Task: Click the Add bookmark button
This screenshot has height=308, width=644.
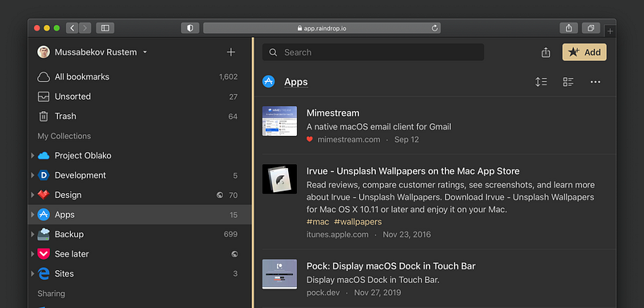Action: pyautogui.click(x=584, y=52)
